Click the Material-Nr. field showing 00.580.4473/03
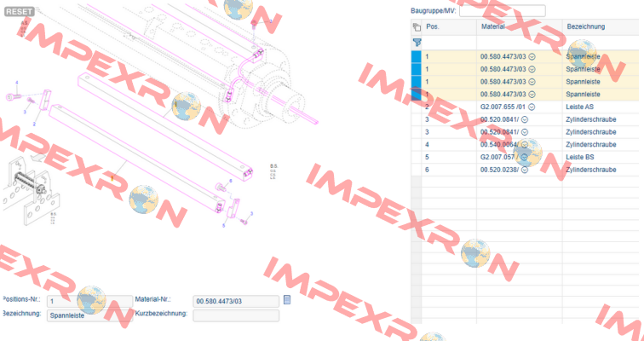Image resolution: width=644 pixels, height=341 pixels. click(x=236, y=302)
